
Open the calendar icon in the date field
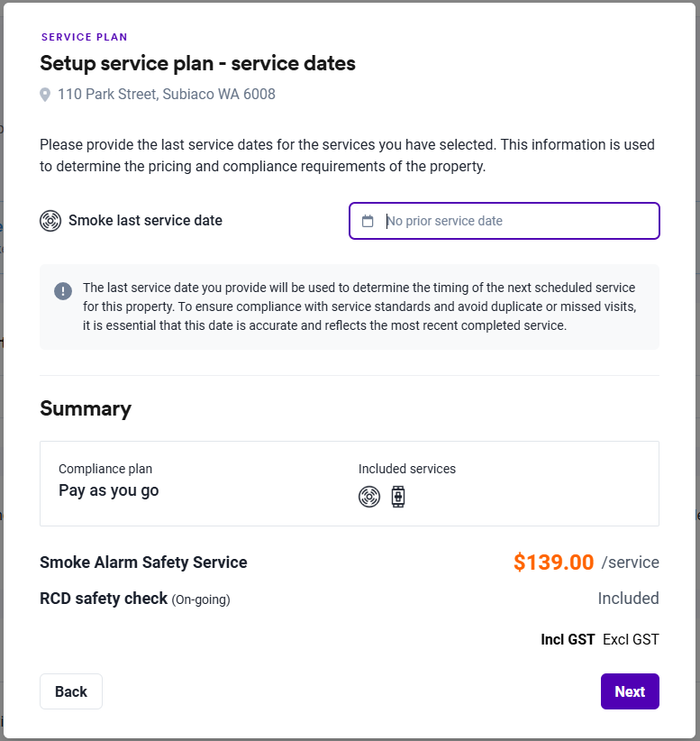(x=368, y=221)
